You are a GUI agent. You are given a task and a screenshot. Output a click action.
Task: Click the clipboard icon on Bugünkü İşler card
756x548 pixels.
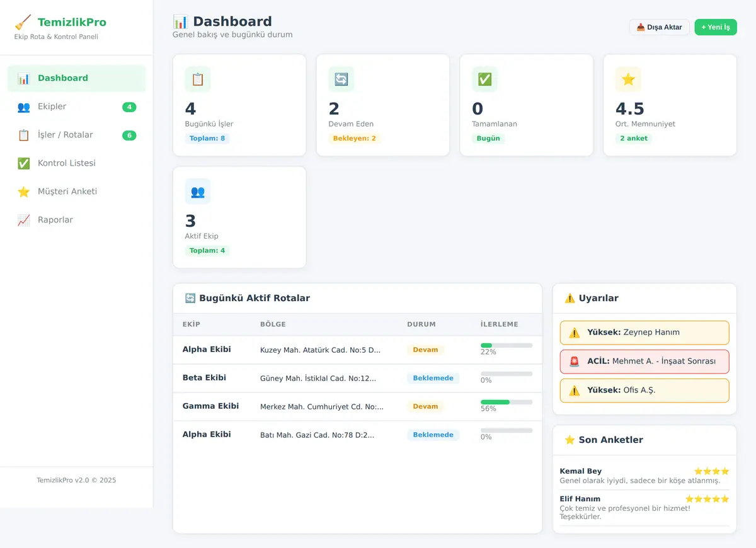coord(198,79)
